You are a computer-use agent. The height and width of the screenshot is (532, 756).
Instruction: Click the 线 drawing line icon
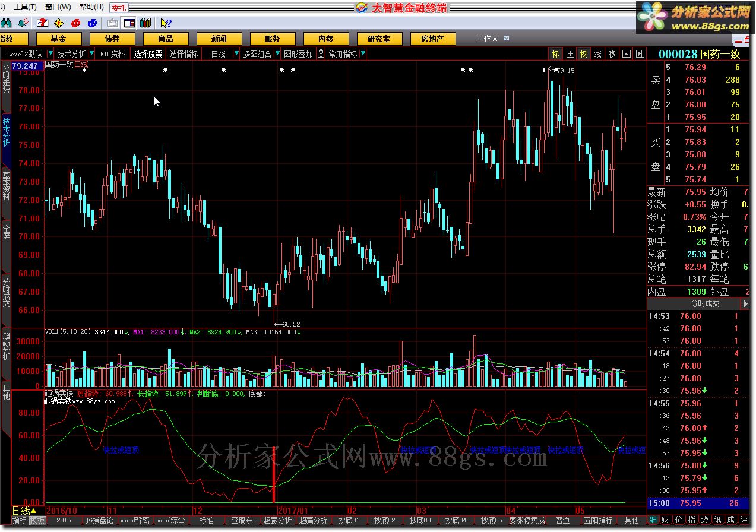pyautogui.click(x=598, y=54)
